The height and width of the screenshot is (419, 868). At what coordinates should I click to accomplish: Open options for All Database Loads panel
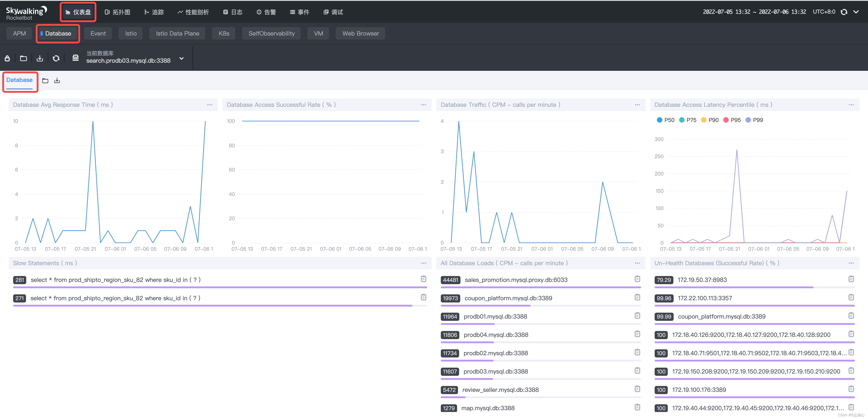(x=637, y=263)
